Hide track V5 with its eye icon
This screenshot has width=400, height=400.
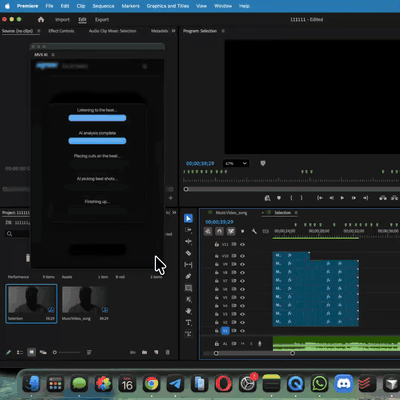[242, 297]
